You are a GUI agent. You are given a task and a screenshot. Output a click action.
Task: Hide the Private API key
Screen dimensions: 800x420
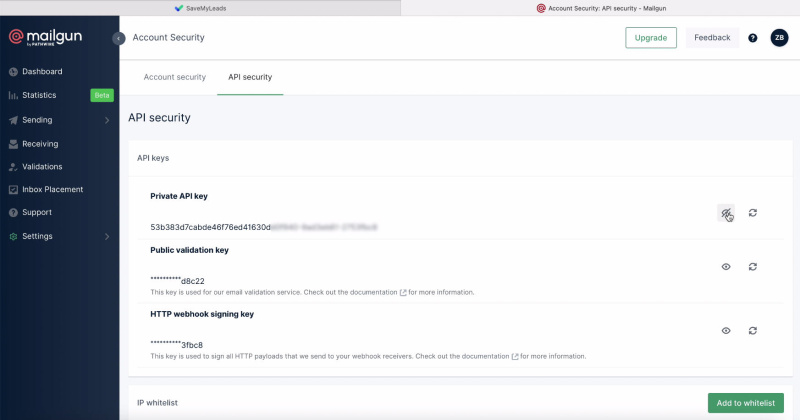point(726,213)
